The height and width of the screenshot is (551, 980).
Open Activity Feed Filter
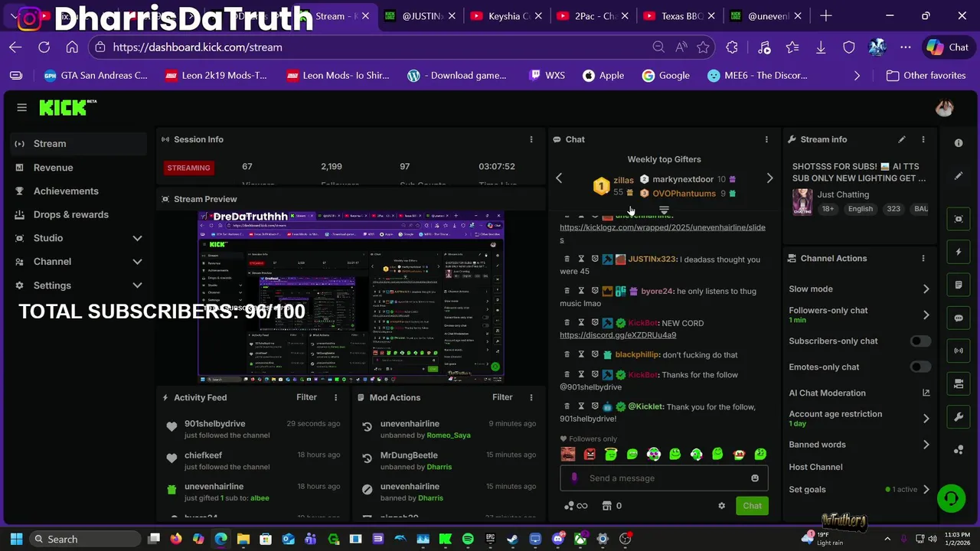pyautogui.click(x=306, y=397)
